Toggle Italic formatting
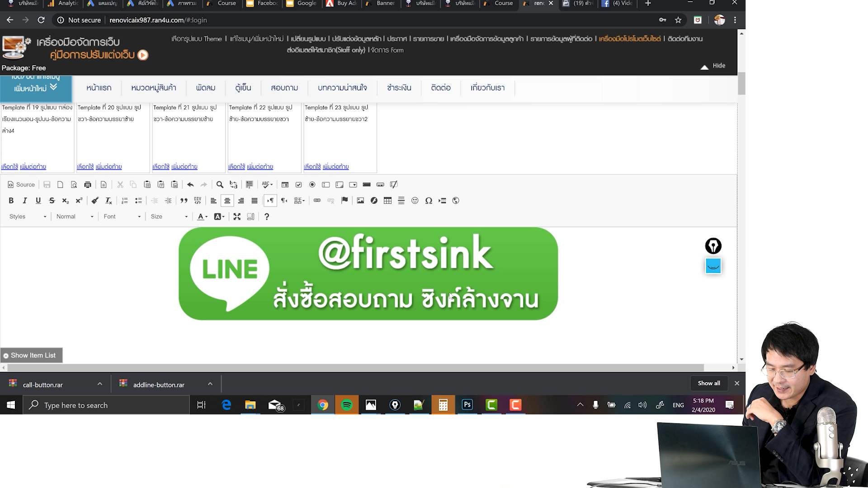The image size is (868, 488). (x=25, y=201)
